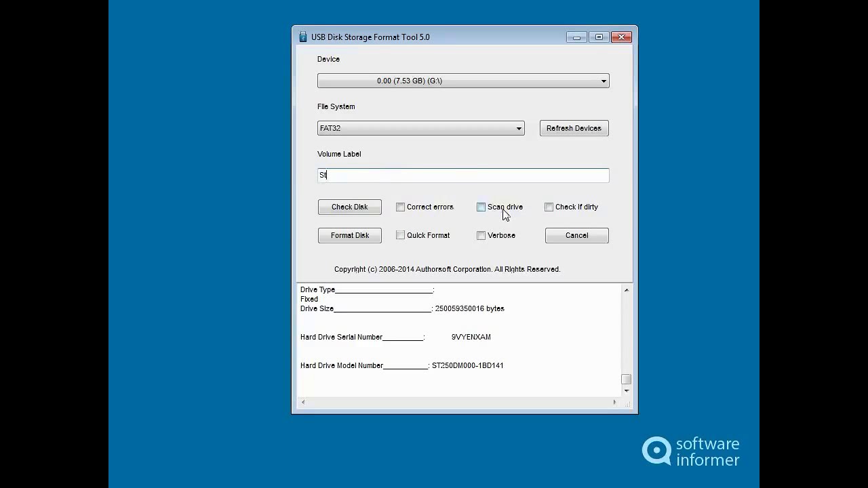
Task: Click the log scroll right arrow
Action: pyautogui.click(x=615, y=402)
